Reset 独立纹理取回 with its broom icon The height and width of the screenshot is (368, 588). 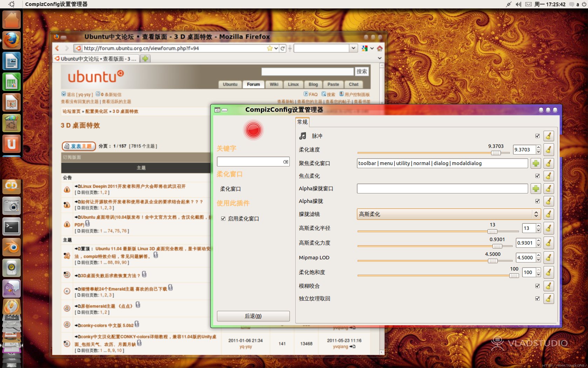point(548,299)
